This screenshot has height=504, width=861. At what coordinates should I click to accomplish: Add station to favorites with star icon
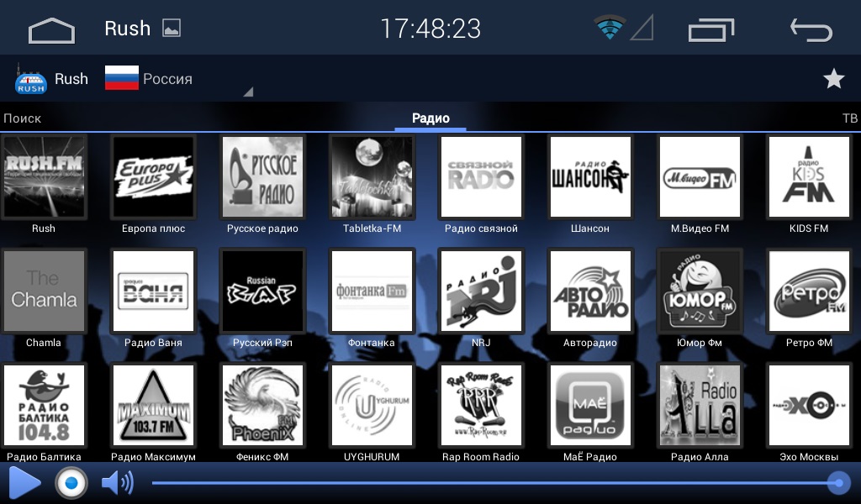(833, 79)
